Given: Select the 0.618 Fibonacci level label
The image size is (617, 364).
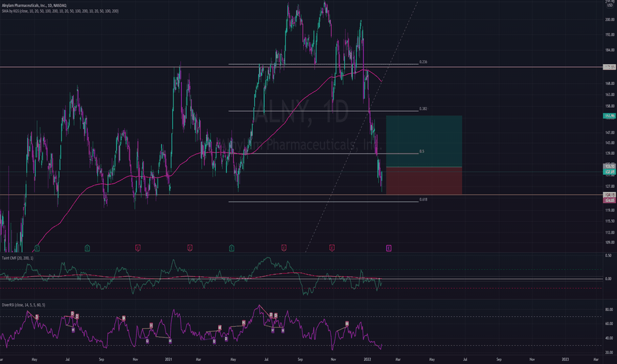Looking at the screenshot, I should click(x=423, y=199).
